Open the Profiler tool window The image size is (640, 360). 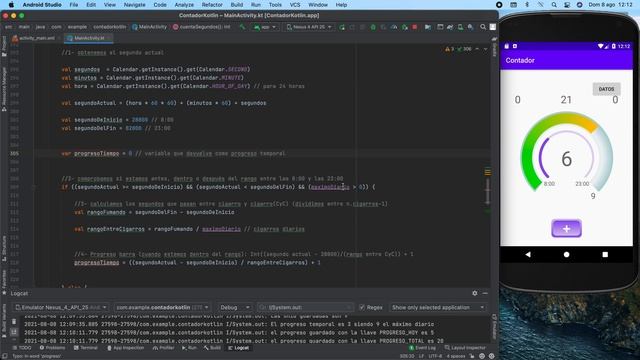coord(163,348)
